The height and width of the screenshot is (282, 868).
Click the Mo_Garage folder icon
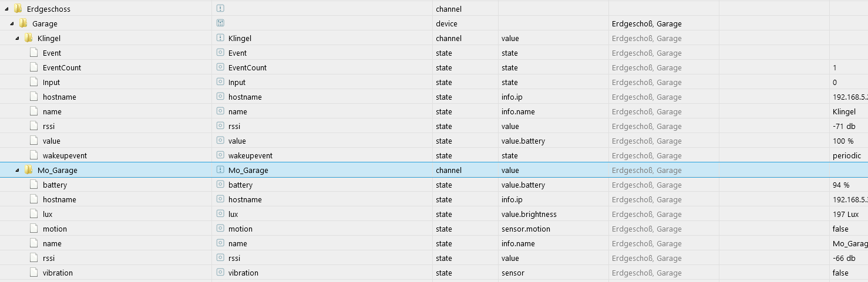coord(28,170)
